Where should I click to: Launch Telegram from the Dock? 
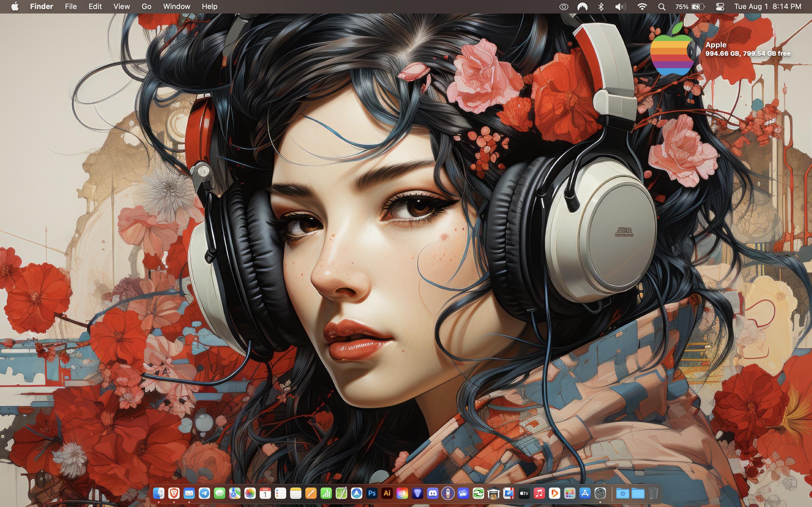pyautogui.click(x=204, y=493)
